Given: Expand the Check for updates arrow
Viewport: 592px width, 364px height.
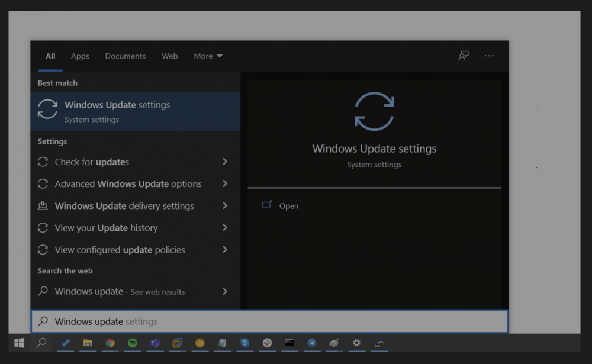Looking at the screenshot, I should click(225, 162).
